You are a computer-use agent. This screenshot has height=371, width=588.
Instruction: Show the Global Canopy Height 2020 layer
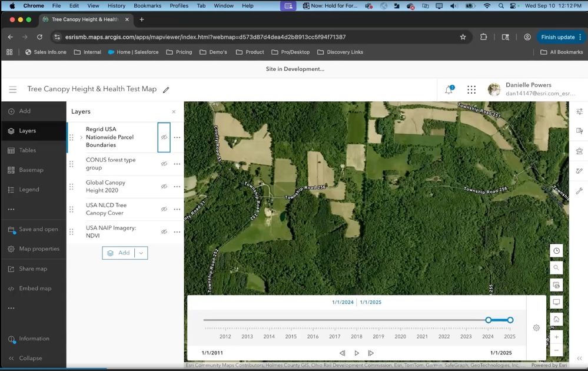pos(164,186)
